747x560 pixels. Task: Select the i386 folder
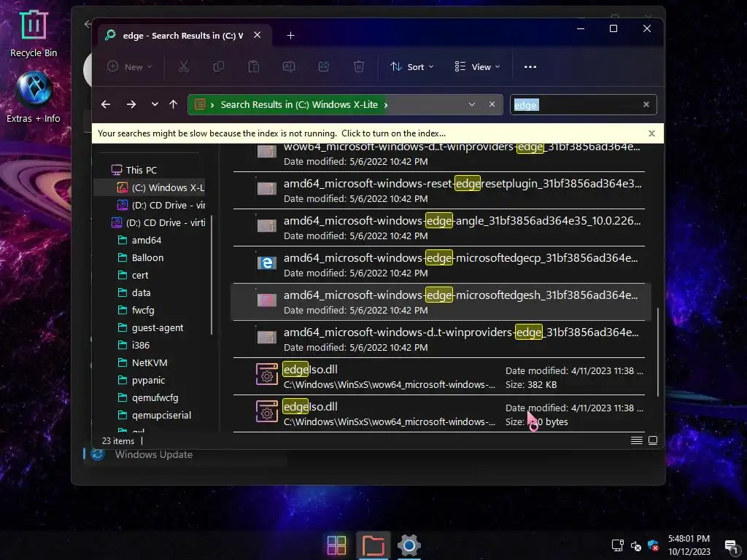[x=141, y=345]
